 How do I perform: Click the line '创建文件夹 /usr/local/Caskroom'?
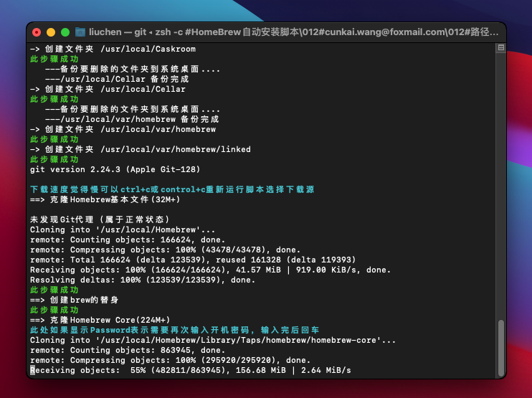point(113,49)
